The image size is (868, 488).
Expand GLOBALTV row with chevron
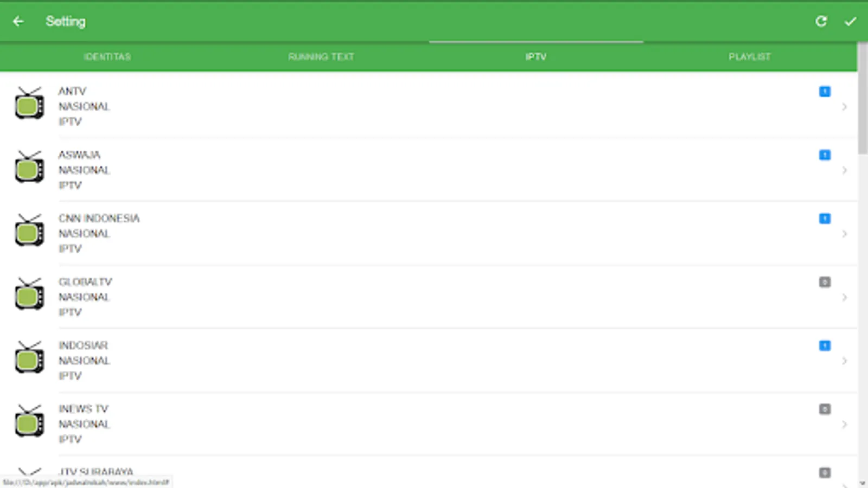(845, 297)
